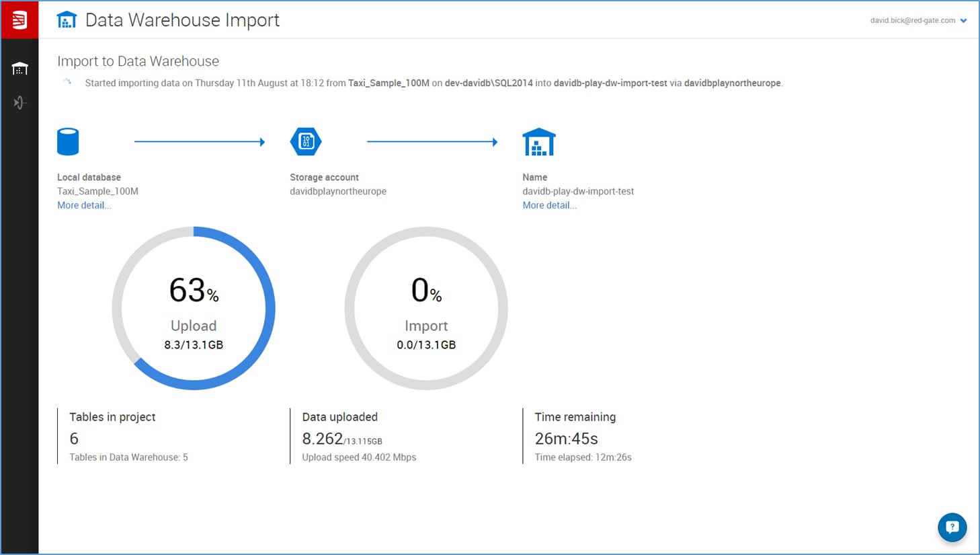The width and height of the screenshot is (980, 555).
Task: Click the warehouse icon beside page title
Action: pyautogui.click(x=67, y=20)
